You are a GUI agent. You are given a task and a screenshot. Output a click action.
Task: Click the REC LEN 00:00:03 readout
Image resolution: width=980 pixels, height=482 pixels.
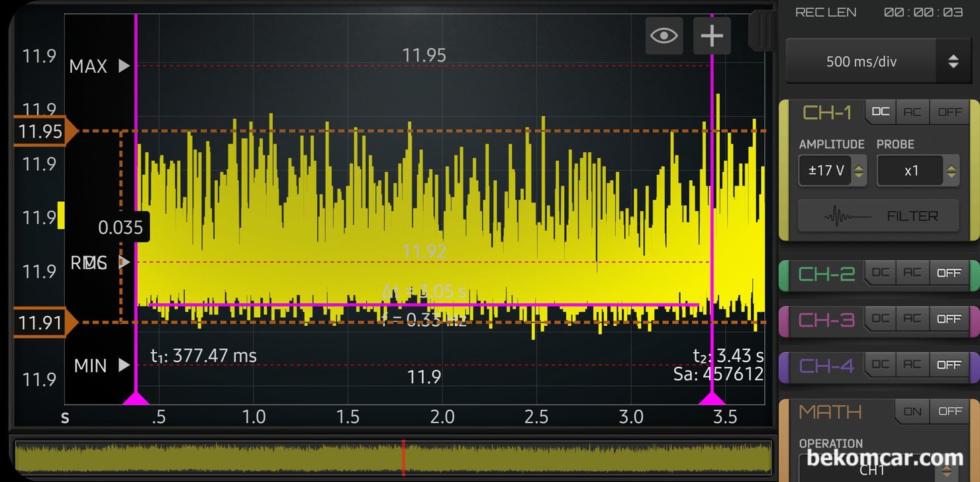879,12
